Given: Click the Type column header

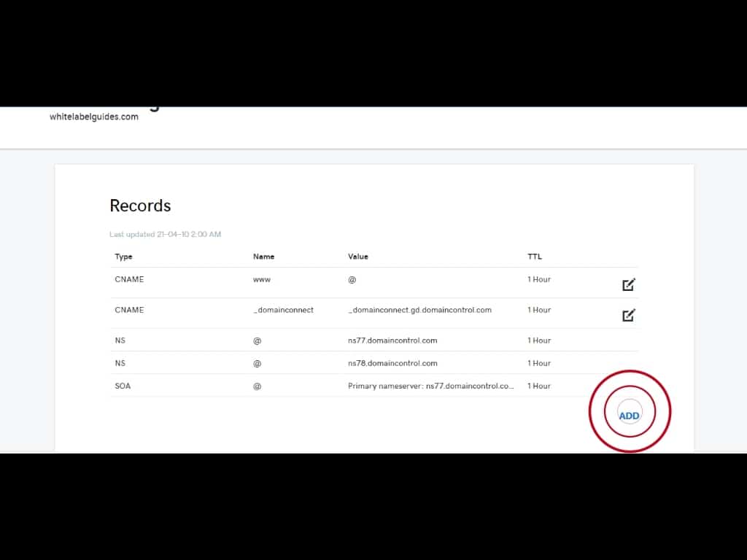Looking at the screenshot, I should click(x=123, y=257).
